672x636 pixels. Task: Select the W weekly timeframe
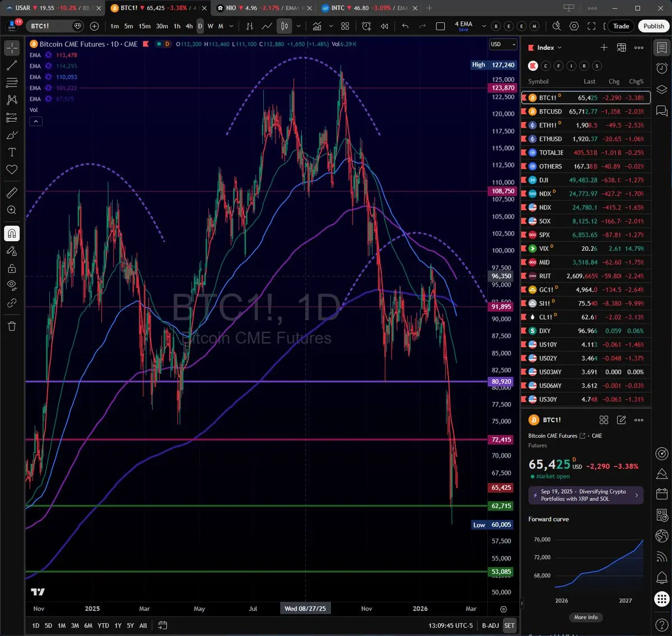(211, 26)
